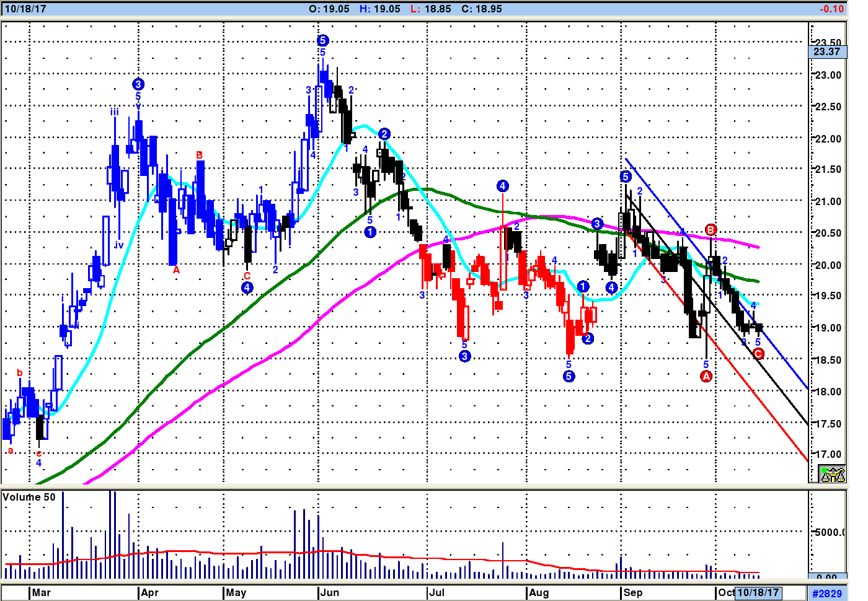
Task: Click the 10/18/17 date in the header bar
Action: pos(25,9)
